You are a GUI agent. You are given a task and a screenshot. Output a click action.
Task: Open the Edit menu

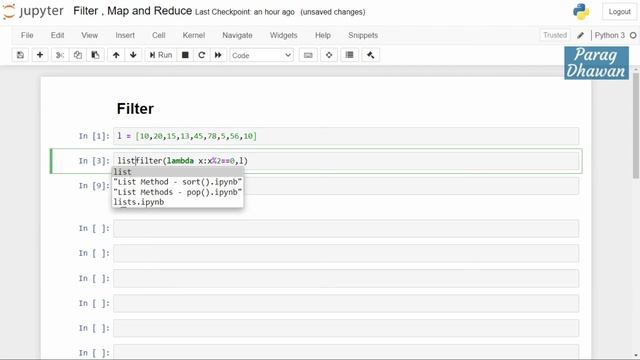click(58, 35)
